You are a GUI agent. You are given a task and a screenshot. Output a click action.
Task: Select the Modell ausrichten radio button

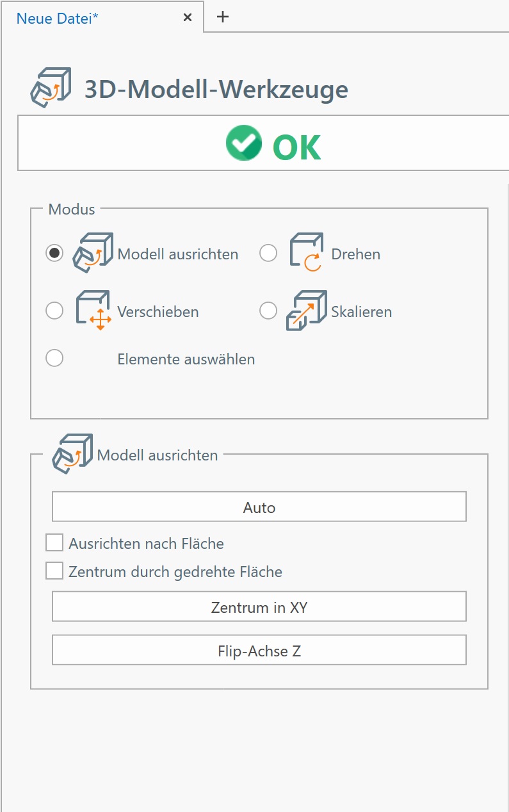[x=54, y=253]
